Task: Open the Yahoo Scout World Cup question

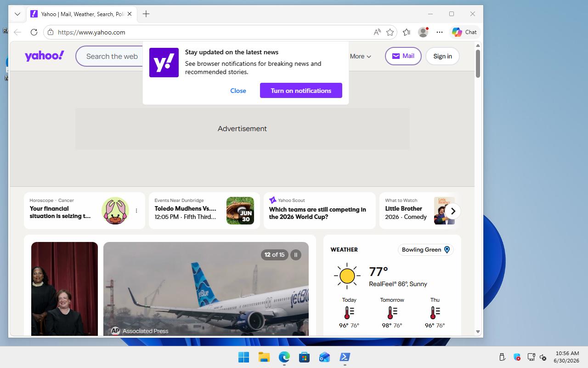Action: pyautogui.click(x=320, y=211)
